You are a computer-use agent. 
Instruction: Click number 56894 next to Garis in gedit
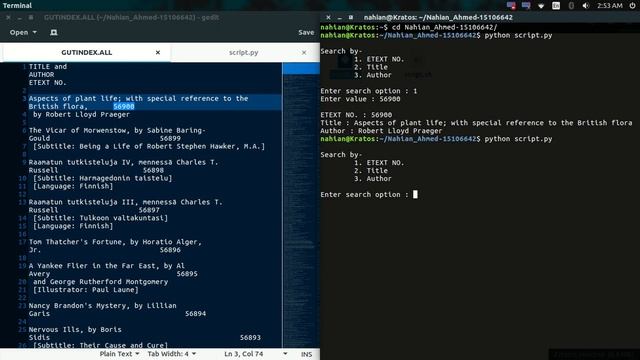196,313
